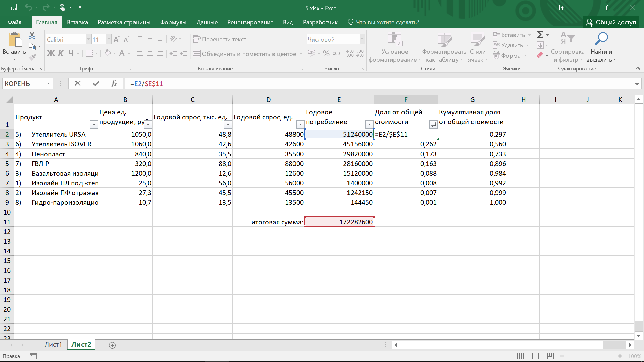644x362 pixels.
Task: Open the Формулы ribbon tab
Action: pyautogui.click(x=173, y=22)
